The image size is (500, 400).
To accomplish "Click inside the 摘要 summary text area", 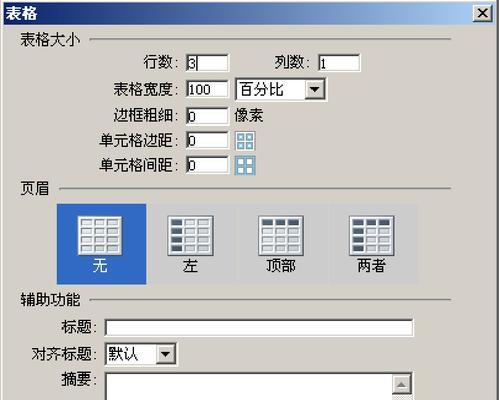I will tap(249, 386).
